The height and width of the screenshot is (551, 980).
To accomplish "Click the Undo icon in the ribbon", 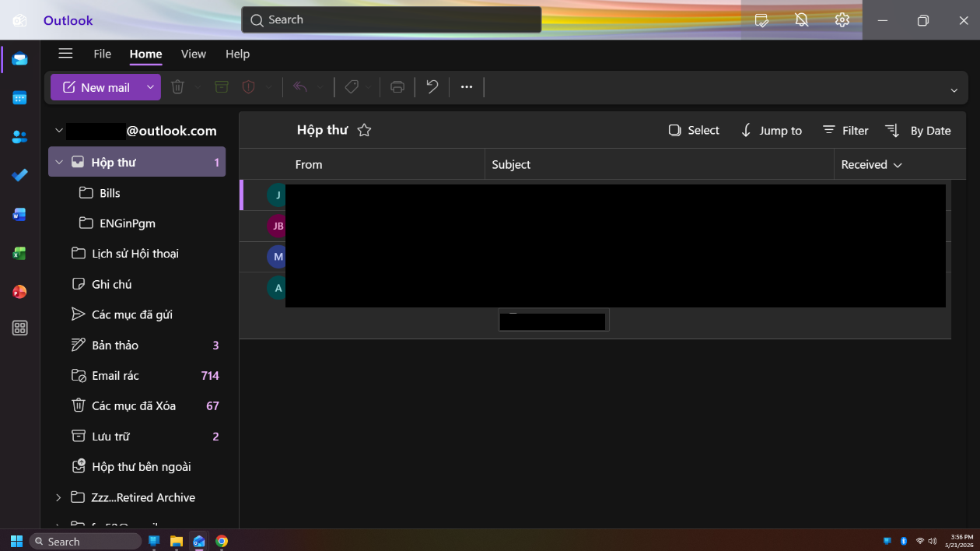I will 432,87.
